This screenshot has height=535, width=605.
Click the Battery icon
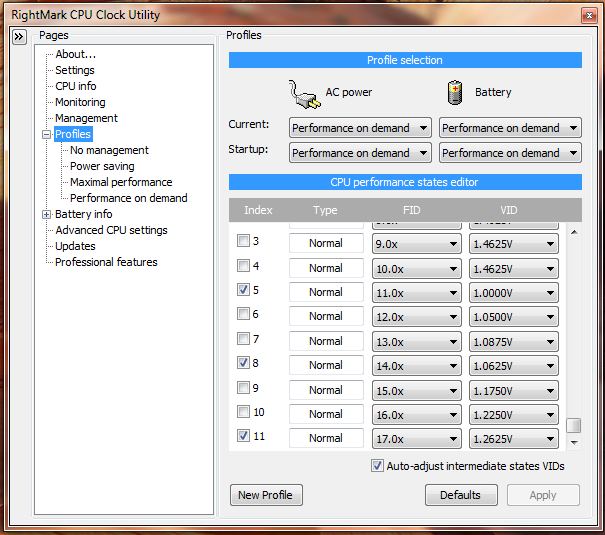point(455,93)
